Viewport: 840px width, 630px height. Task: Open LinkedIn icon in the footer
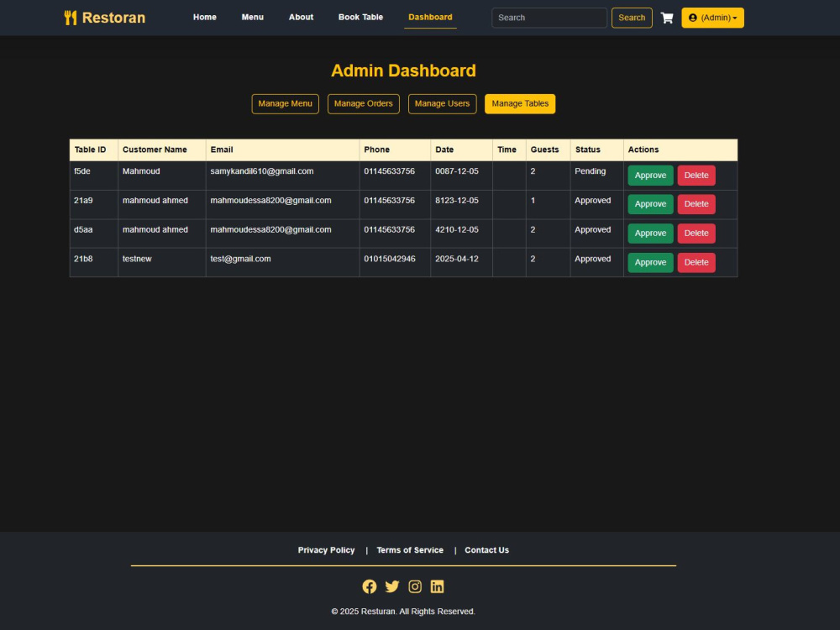coord(437,586)
